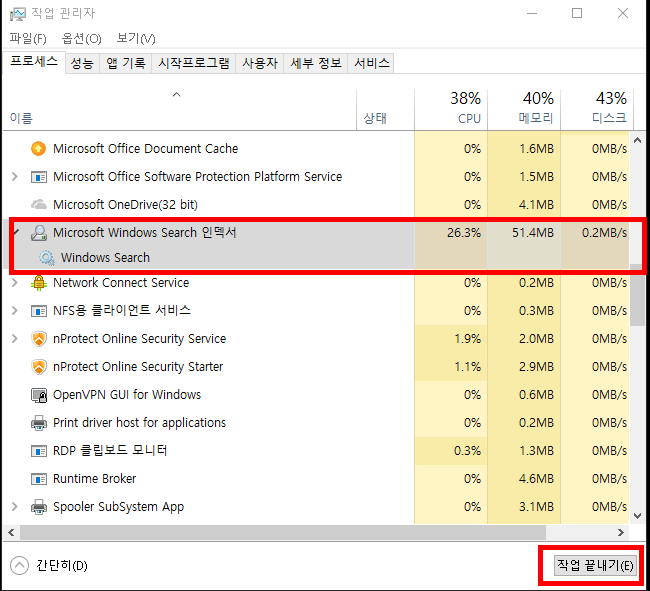
Task: Switch to the 서비스 tab
Action: point(371,63)
